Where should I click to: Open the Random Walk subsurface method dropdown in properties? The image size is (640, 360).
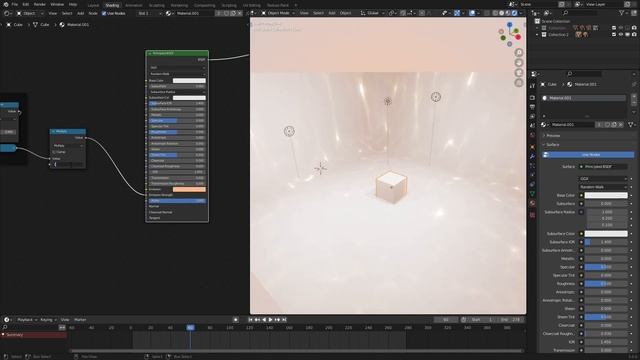click(603, 187)
